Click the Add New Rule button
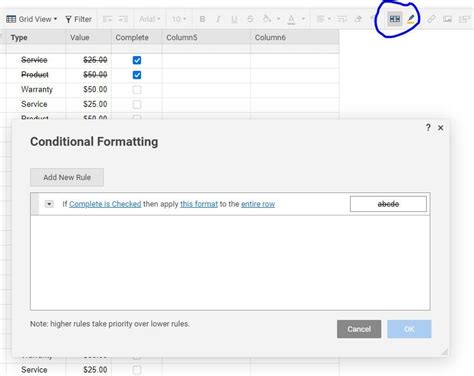The width and height of the screenshot is (474, 376). pos(67,177)
